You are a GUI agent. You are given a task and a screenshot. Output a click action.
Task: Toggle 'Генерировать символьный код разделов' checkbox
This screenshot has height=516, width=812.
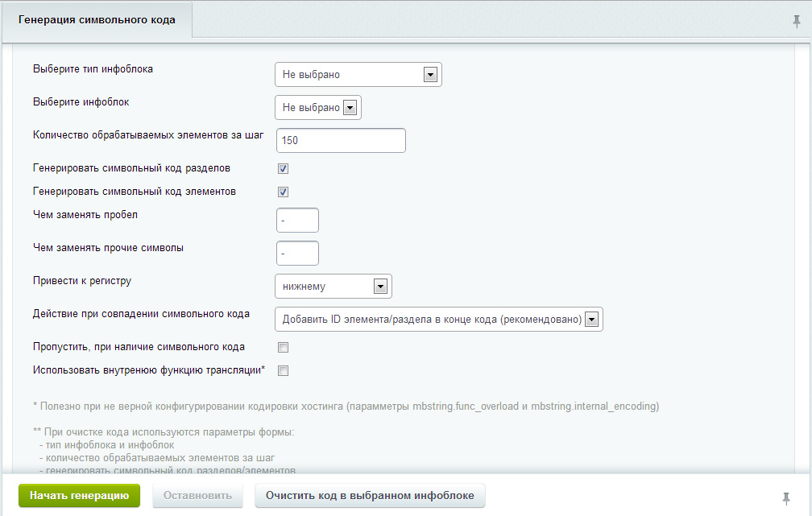coord(283,169)
